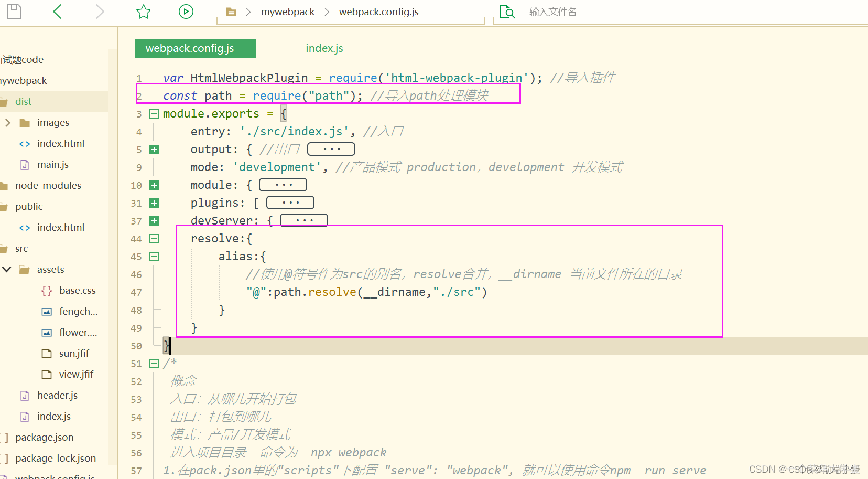The height and width of the screenshot is (479, 868).
Task: Click the './src/index.js' entry string
Action: (294, 132)
